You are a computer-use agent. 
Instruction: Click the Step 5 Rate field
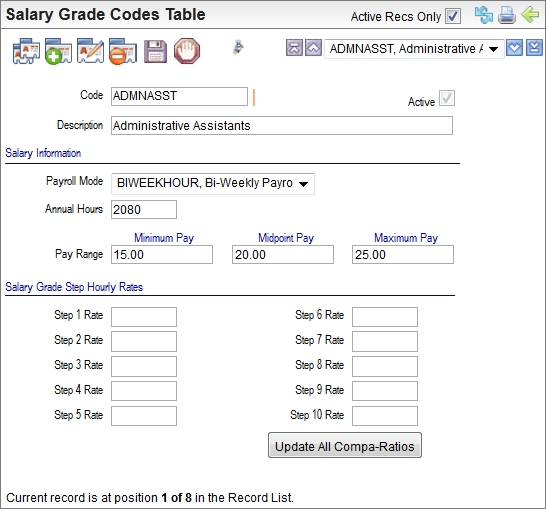(144, 416)
